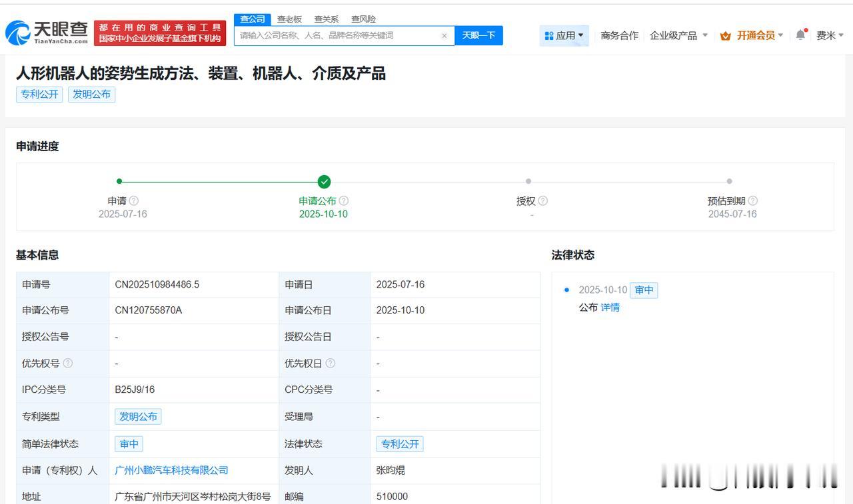Focus the company name search input field
Screen dimensions: 853x504
click(x=337, y=36)
